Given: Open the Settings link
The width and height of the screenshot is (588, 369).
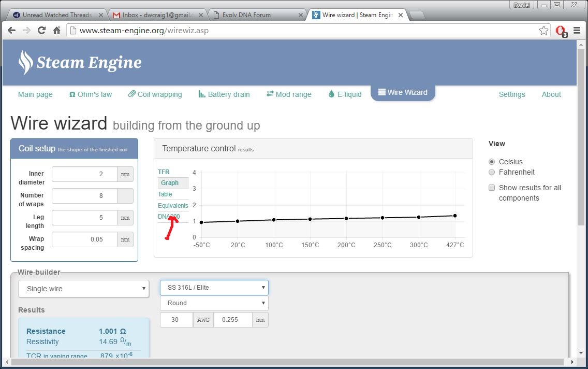Looking at the screenshot, I should 511,94.
